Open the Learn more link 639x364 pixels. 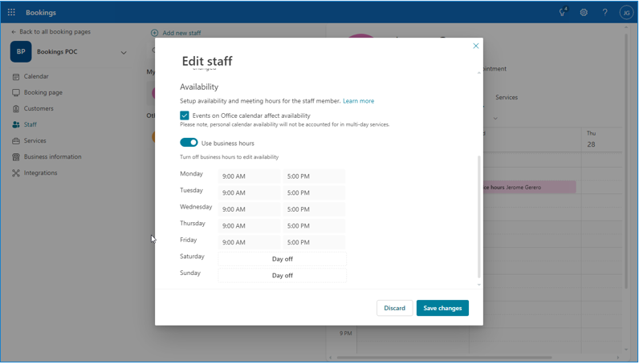[358, 101]
